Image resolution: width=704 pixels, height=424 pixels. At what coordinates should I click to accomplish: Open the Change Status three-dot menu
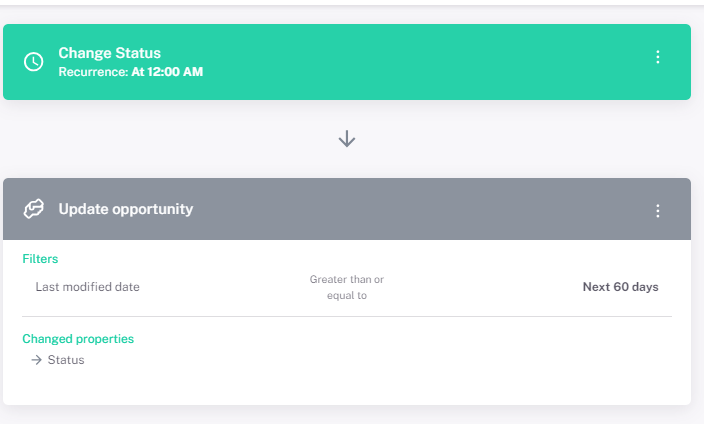tap(658, 58)
